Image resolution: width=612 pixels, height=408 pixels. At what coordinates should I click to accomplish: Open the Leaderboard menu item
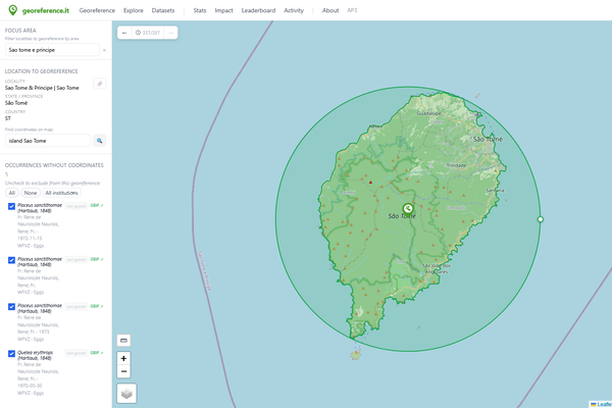pyautogui.click(x=258, y=11)
